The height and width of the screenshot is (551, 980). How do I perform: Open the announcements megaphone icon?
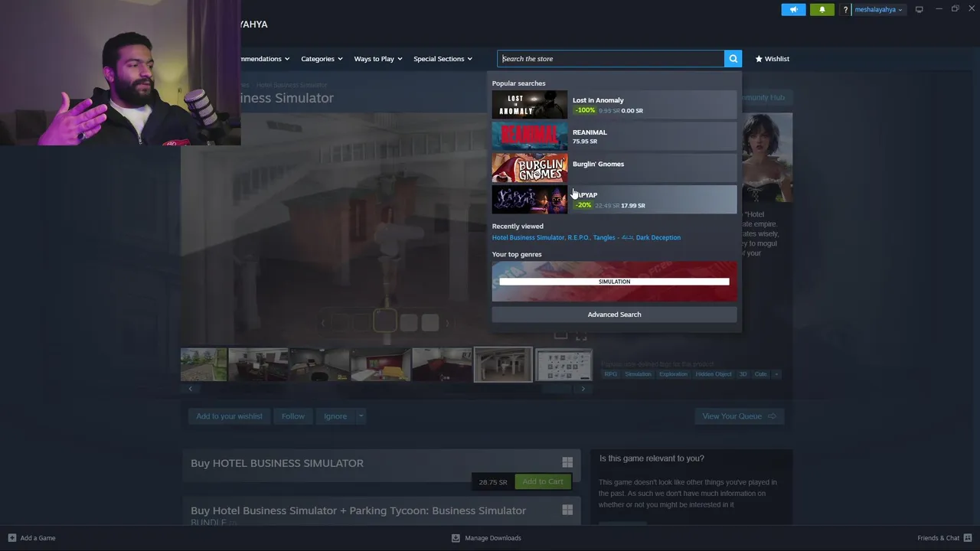793,9
